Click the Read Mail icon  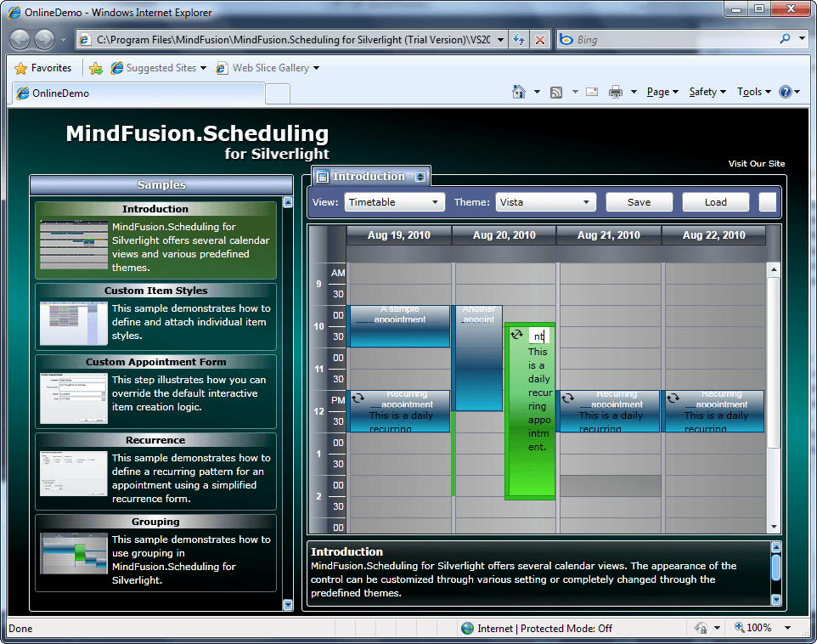592,92
